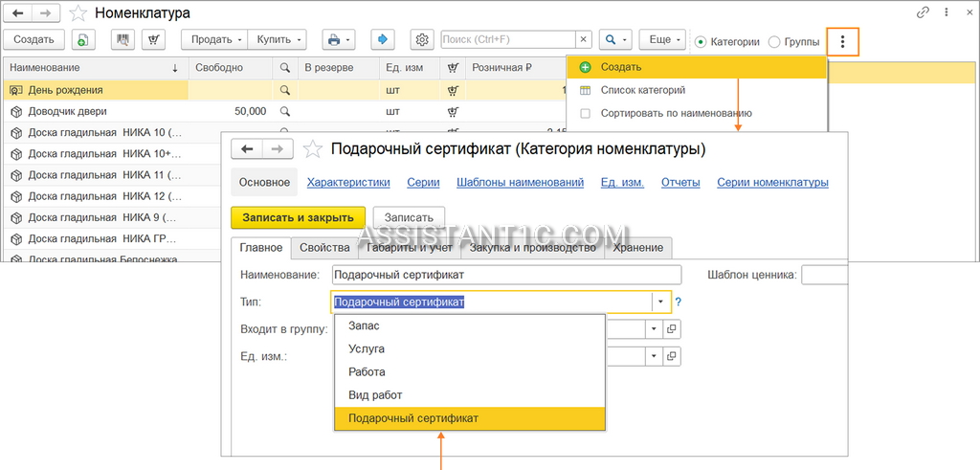Select Услуга in type list
The image size is (980, 470).
click(470, 348)
